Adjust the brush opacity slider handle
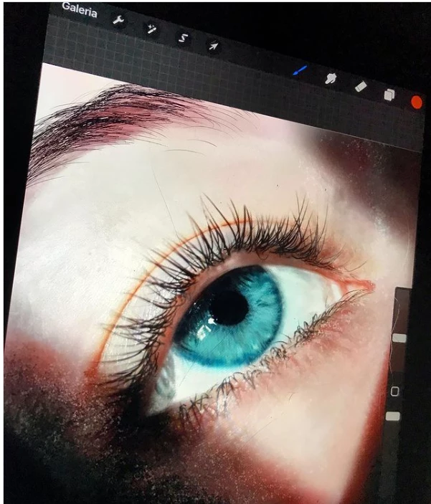 393,417
